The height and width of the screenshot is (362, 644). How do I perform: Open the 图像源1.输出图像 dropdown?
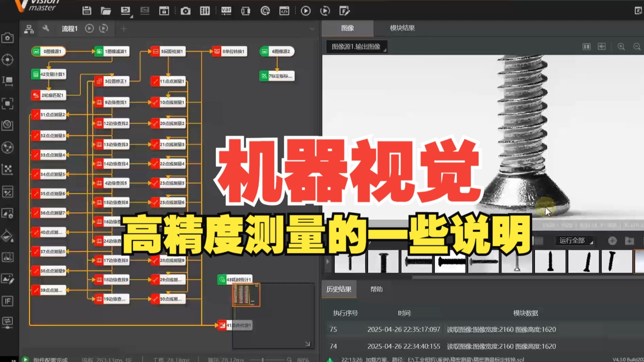point(356,46)
